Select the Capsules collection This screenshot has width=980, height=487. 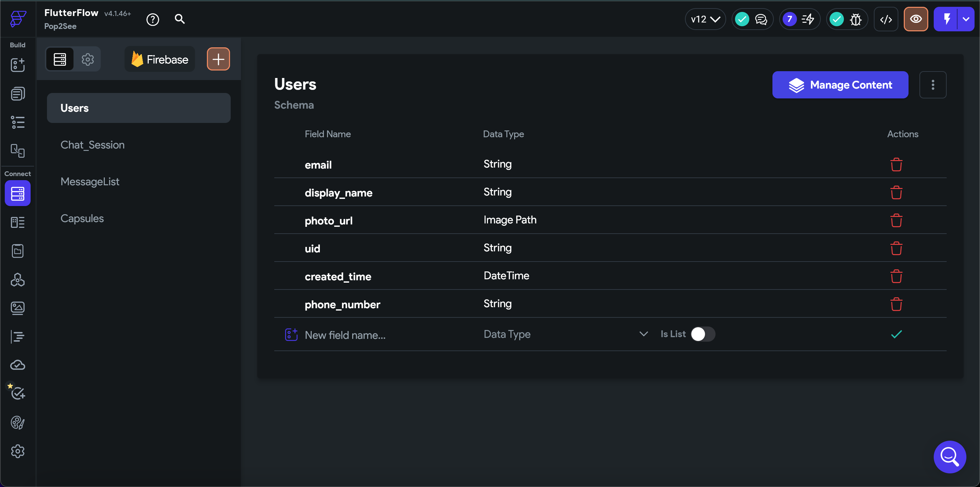pyautogui.click(x=82, y=218)
